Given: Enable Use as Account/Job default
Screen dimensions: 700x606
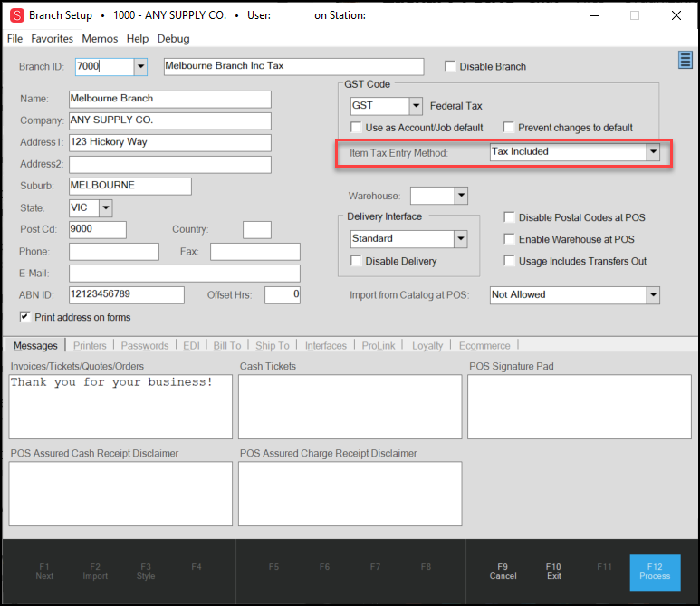Looking at the screenshot, I should (x=356, y=128).
